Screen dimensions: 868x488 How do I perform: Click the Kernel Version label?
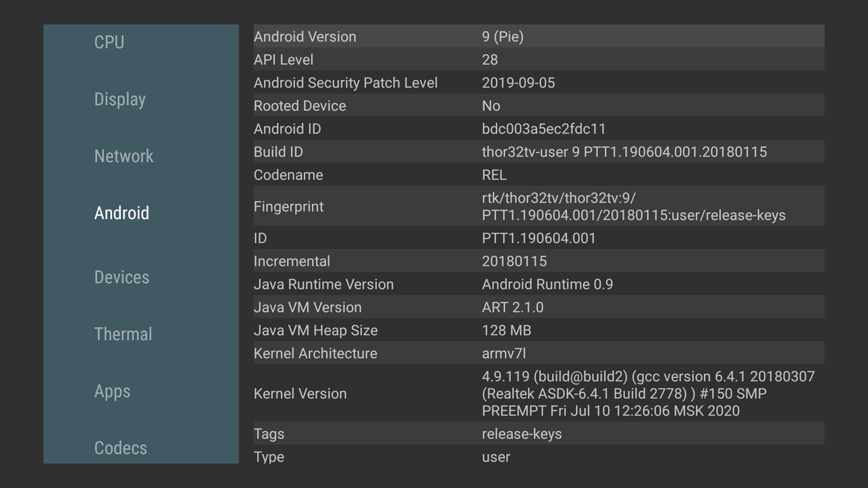[x=300, y=393]
